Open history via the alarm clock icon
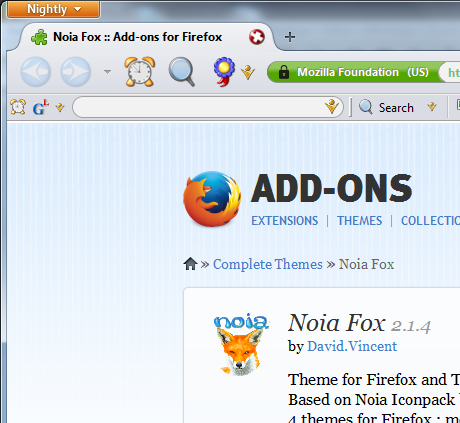 (x=140, y=71)
